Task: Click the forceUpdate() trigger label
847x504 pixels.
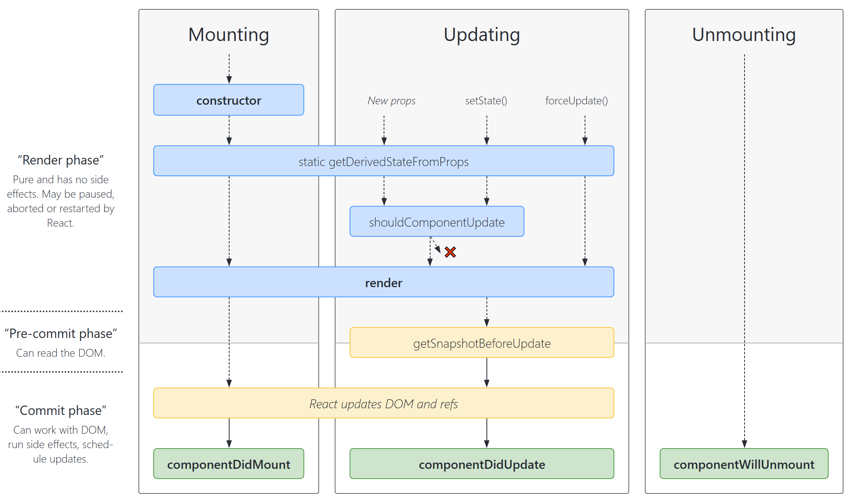Action: coord(576,101)
